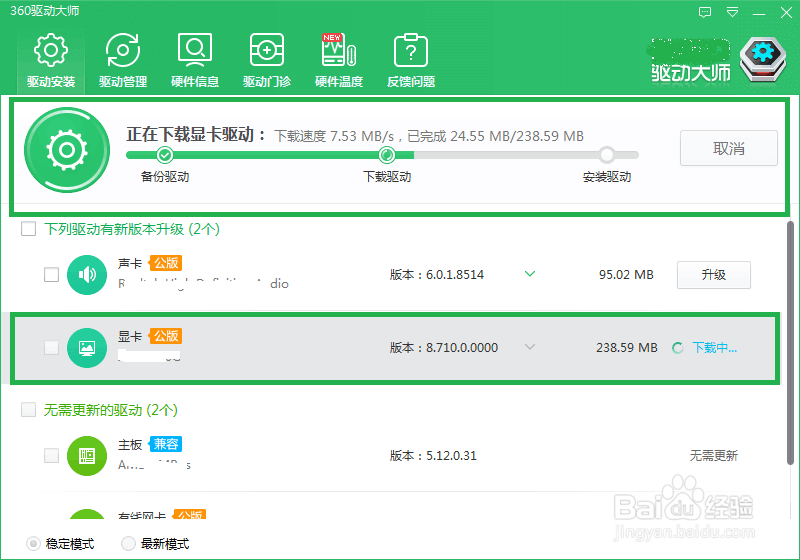Minimize the 360驱动大师 window
The height and width of the screenshot is (560, 800).
click(x=759, y=13)
